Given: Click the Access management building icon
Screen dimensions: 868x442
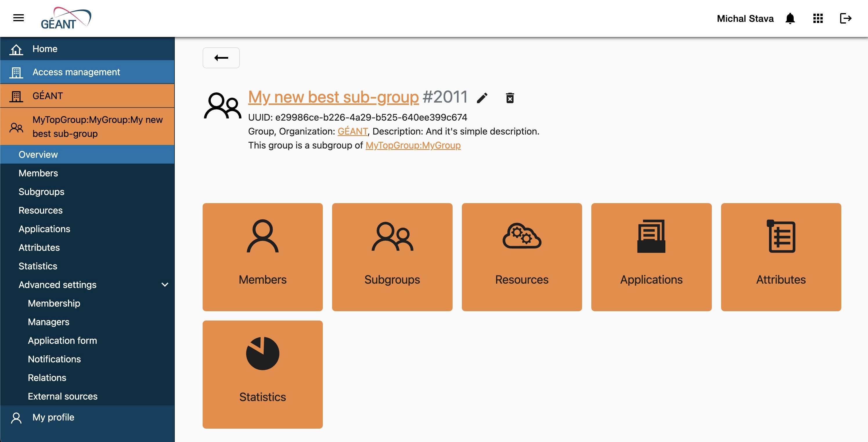Looking at the screenshot, I should tap(16, 73).
